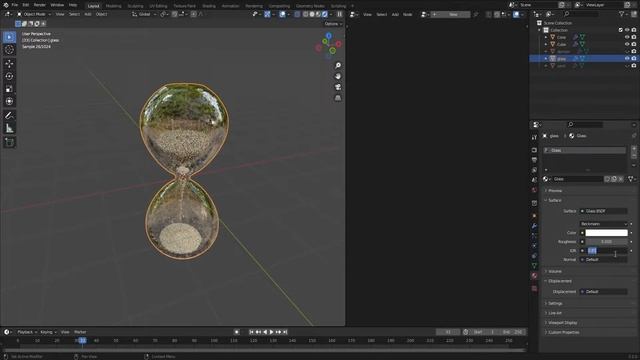Collapse the Surface panel
The height and width of the screenshot is (360, 640).
(x=554, y=200)
